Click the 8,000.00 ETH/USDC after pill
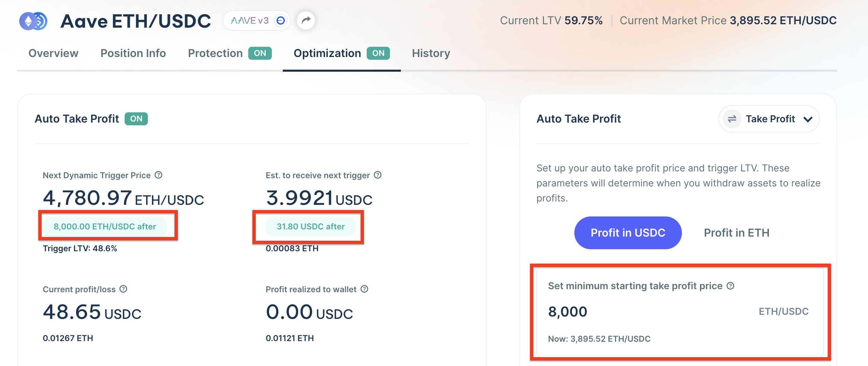868x366 pixels. (x=104, y=226)
